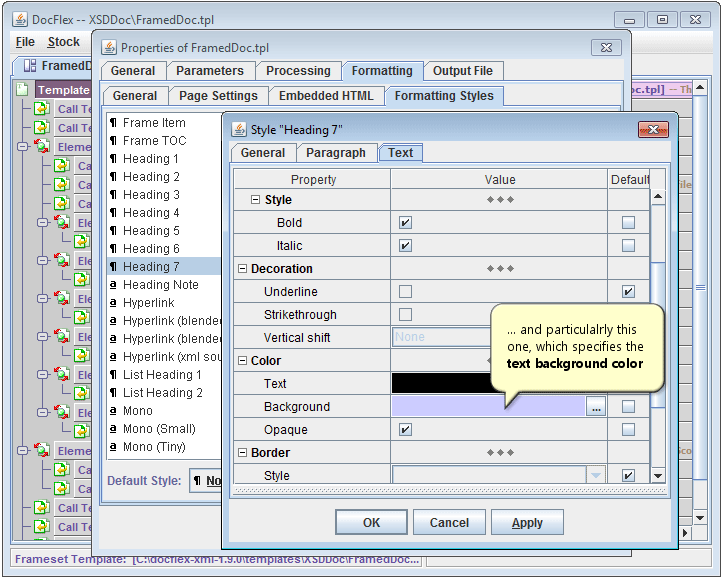723x579 pixels.
Task: Click the paragraph icon beside Heading 7
Action: (x=113, y=267)
